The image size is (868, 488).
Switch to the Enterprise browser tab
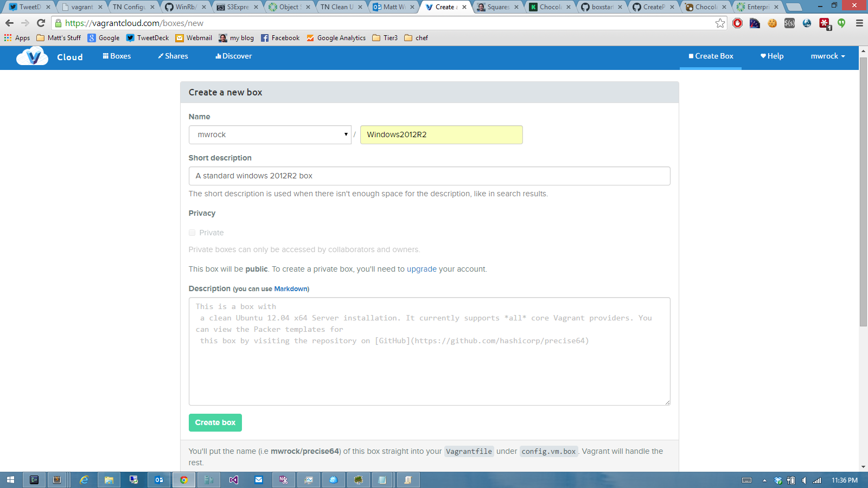[x=757, y=7]
